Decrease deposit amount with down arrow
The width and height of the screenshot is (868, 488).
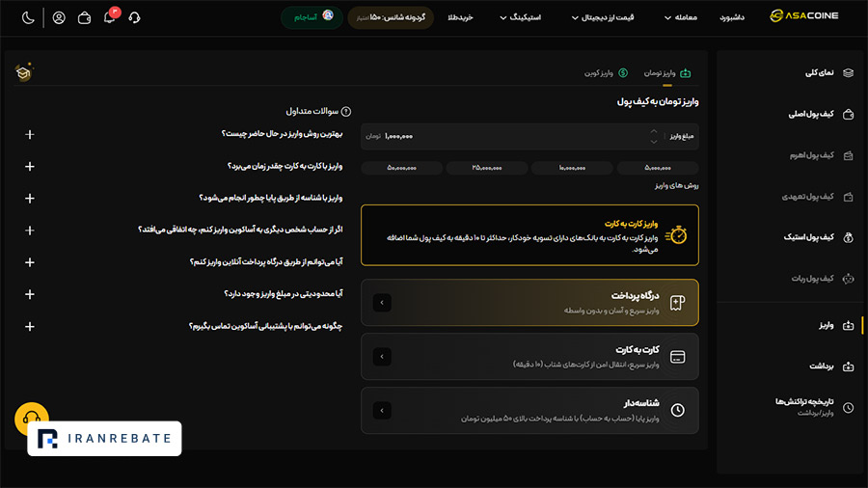653,142
